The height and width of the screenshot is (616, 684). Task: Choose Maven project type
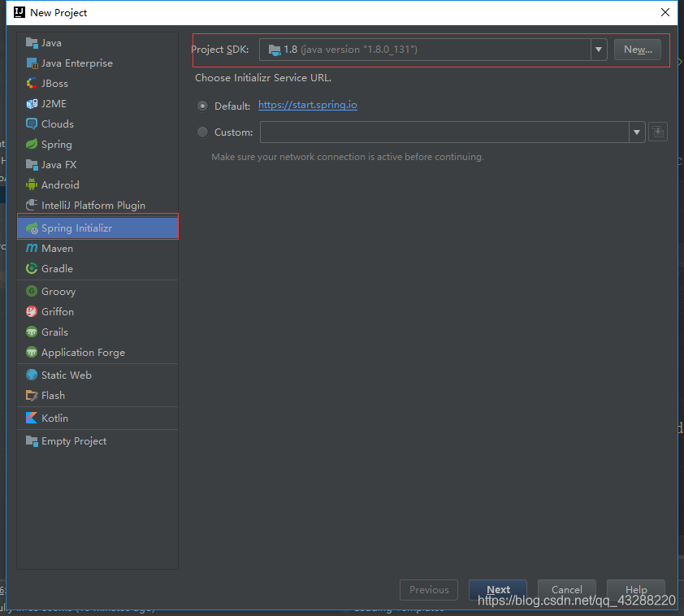(x=97, y=248)
